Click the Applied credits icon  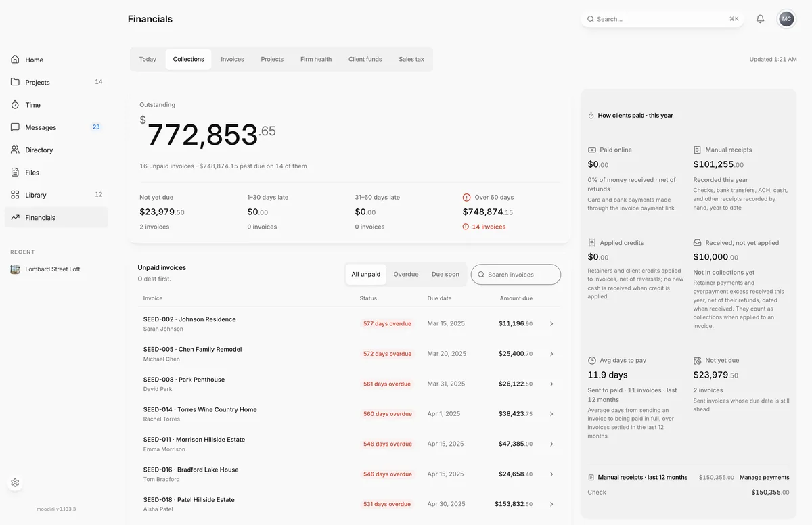click(592, 242)
